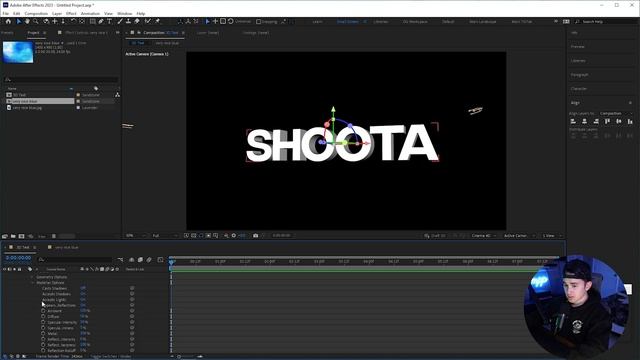Click the Graph Editor icon in timeline

[x=160, y=260]
